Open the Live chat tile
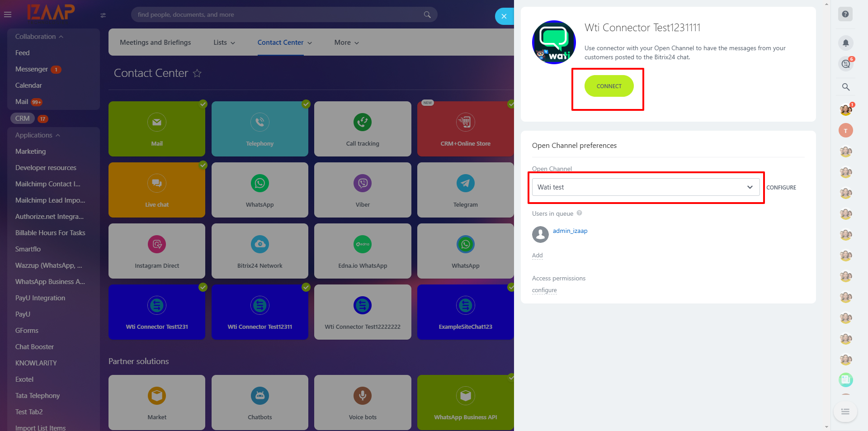 coord(157,190)
